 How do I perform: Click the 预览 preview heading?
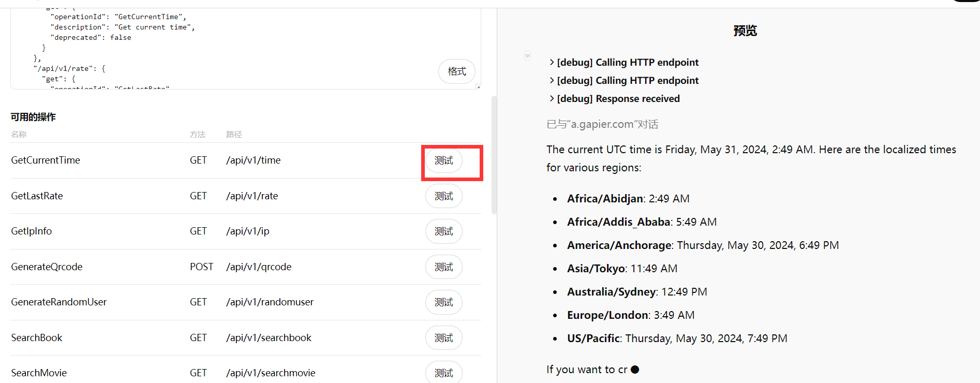pos(745,31)
